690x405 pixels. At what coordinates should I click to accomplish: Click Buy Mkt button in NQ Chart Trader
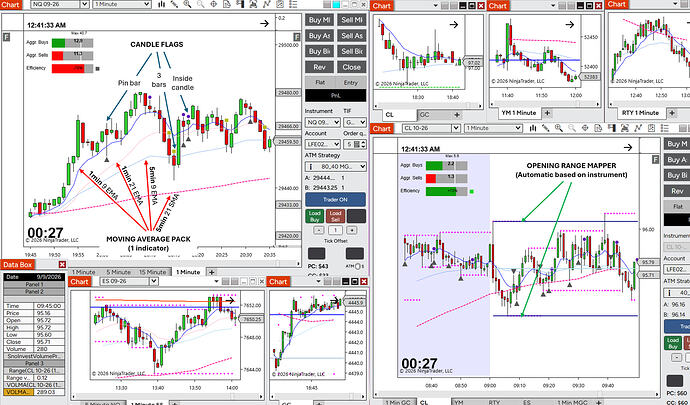click(319, 20)
